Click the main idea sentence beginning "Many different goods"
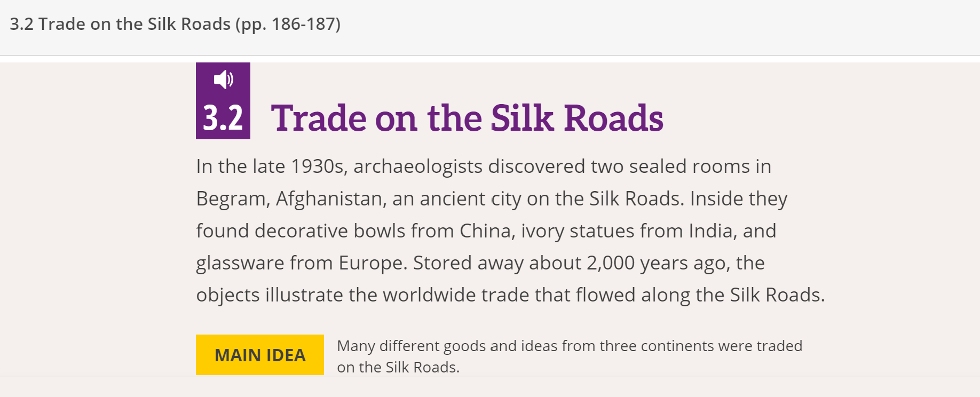The image size is (980, 397). click(x=569, y=346)
